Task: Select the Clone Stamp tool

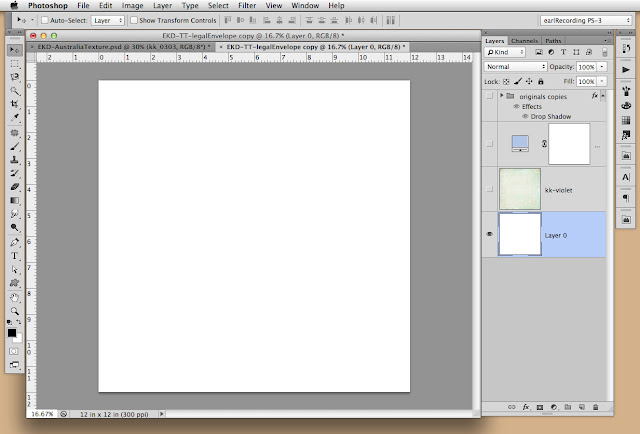Action: coord(14,160)
